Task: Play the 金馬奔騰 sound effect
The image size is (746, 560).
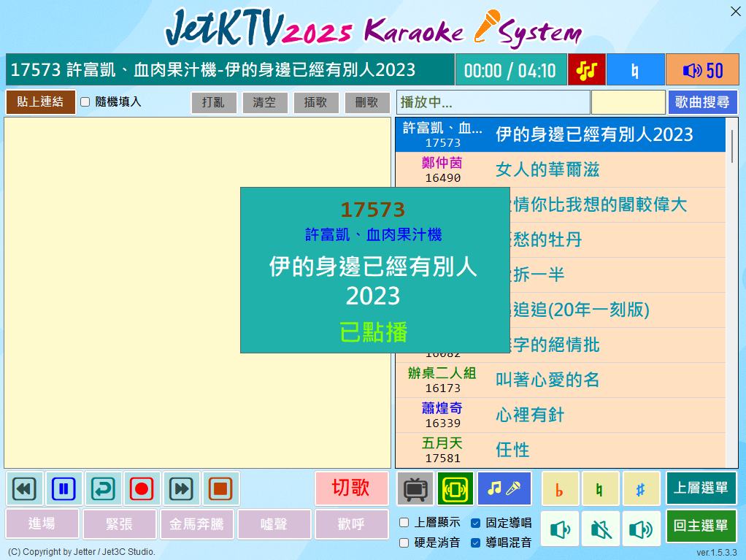Action: coord(197,523)
